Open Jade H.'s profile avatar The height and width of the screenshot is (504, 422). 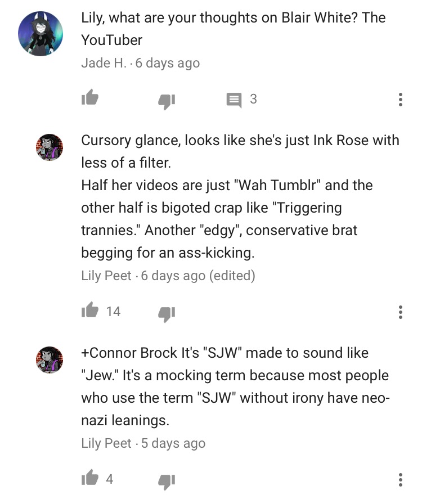pyautogui.click(x=40, y=34)
